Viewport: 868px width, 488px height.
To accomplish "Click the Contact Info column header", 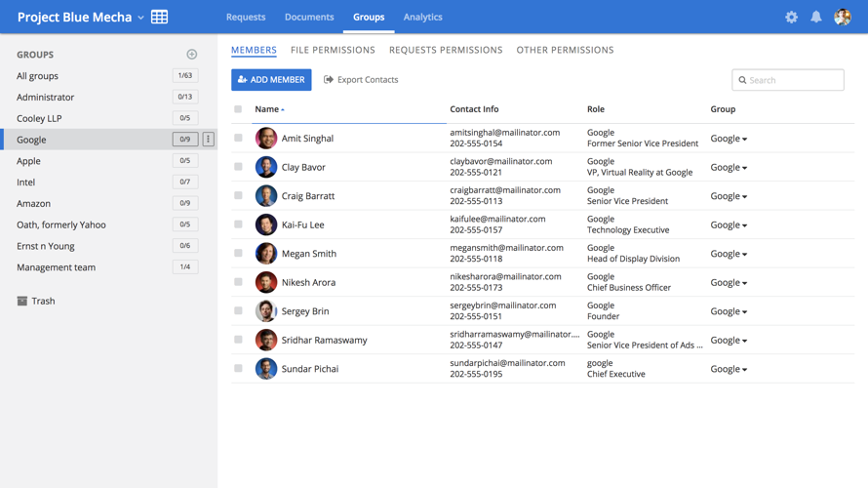I will coord(474,109).
